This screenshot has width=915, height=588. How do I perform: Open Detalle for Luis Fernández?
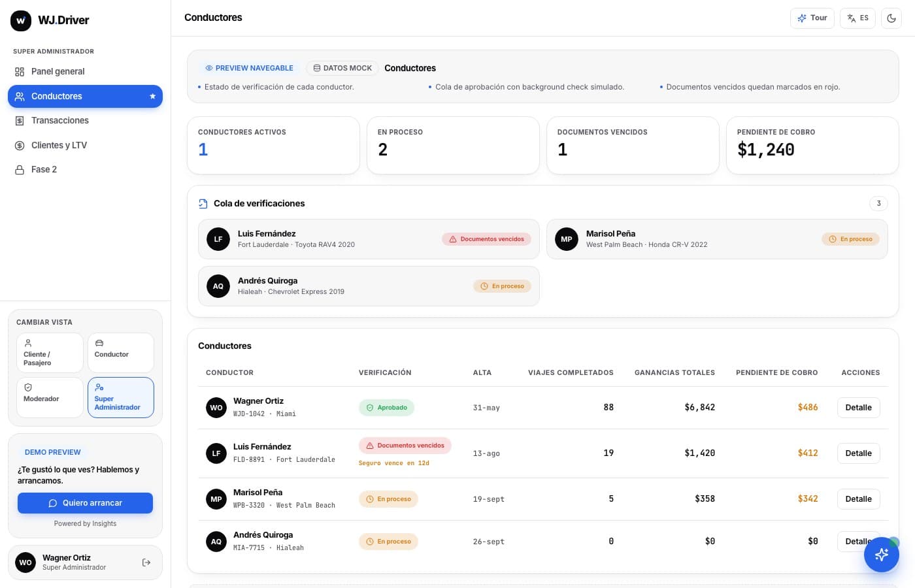coord(858,453)
